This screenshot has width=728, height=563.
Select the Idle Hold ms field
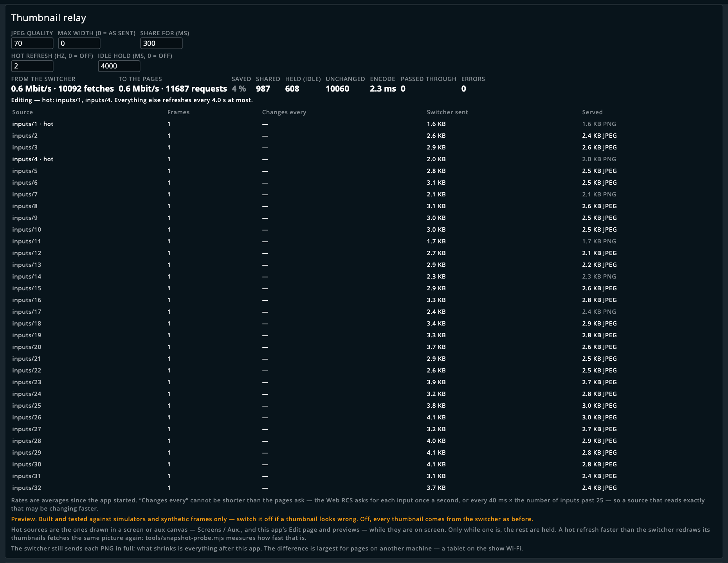click(x=119, y=66)
